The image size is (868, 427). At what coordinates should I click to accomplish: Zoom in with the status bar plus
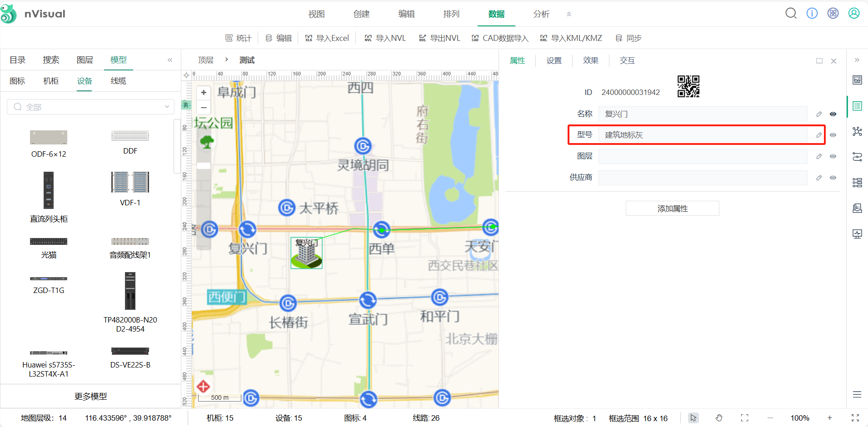click(x=829, y=418)
